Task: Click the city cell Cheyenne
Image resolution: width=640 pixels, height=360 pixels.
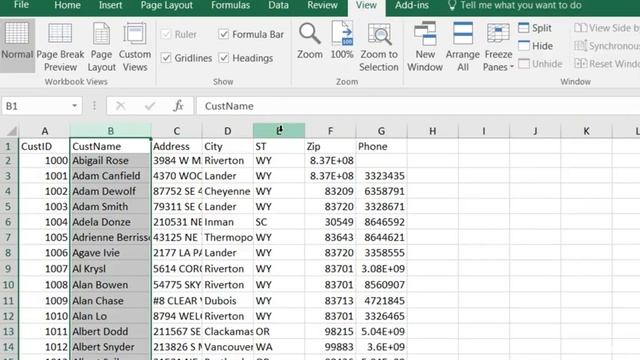Action: tap(227, 191)
